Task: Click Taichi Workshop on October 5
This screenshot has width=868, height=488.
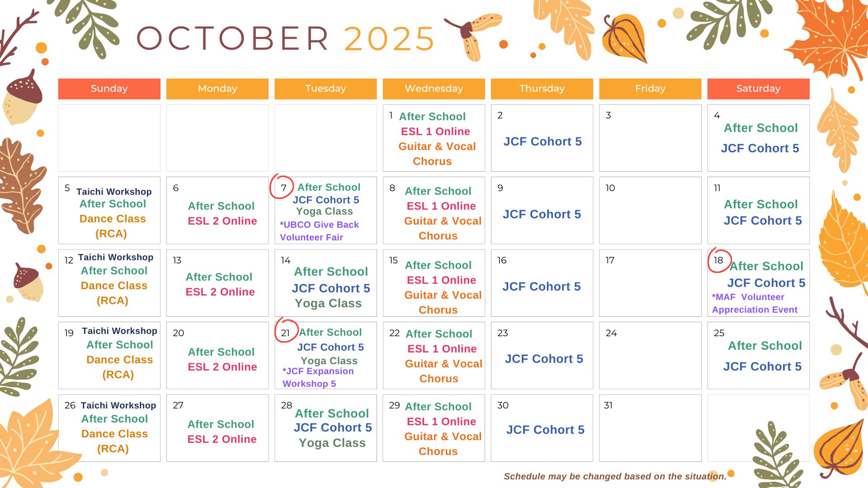Action: (114, 192)
